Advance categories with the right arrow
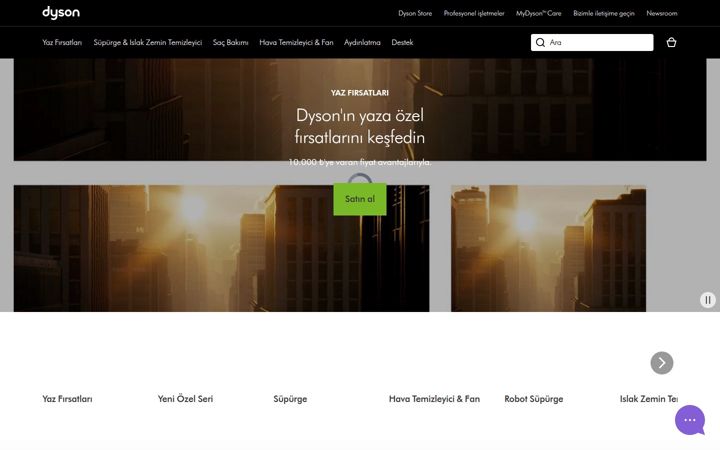The height and width of the screenshot is (450, 720). 662,363
